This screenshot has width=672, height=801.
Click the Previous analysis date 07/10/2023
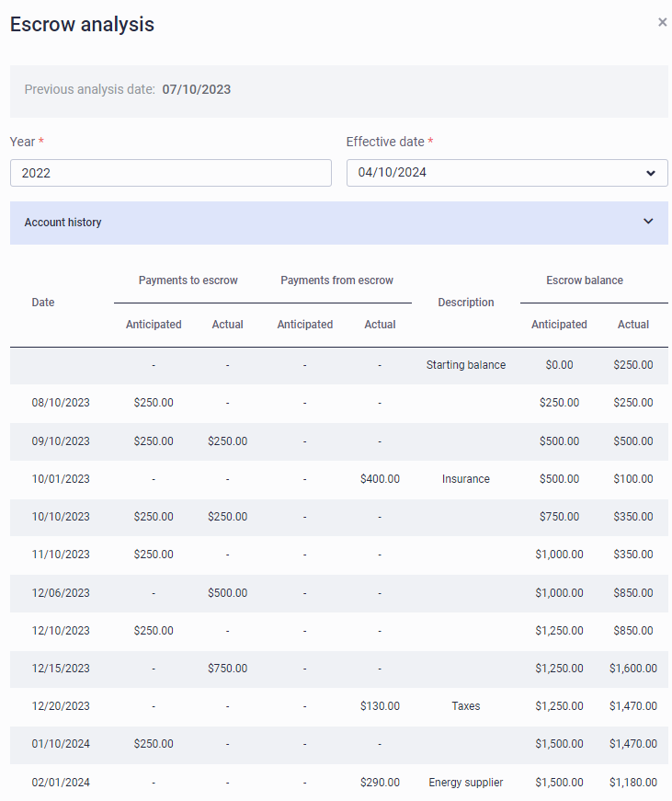click(197, 89)
